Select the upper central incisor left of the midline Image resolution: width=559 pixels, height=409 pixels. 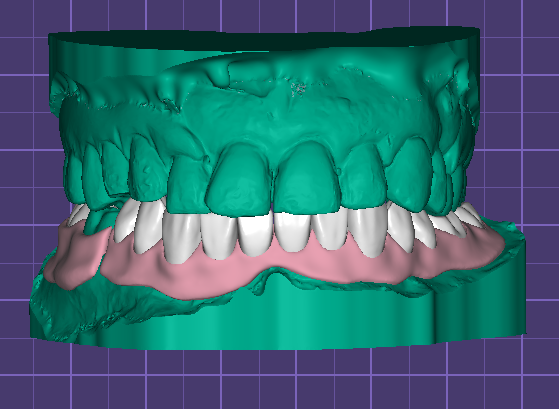[x=240, y=180]
